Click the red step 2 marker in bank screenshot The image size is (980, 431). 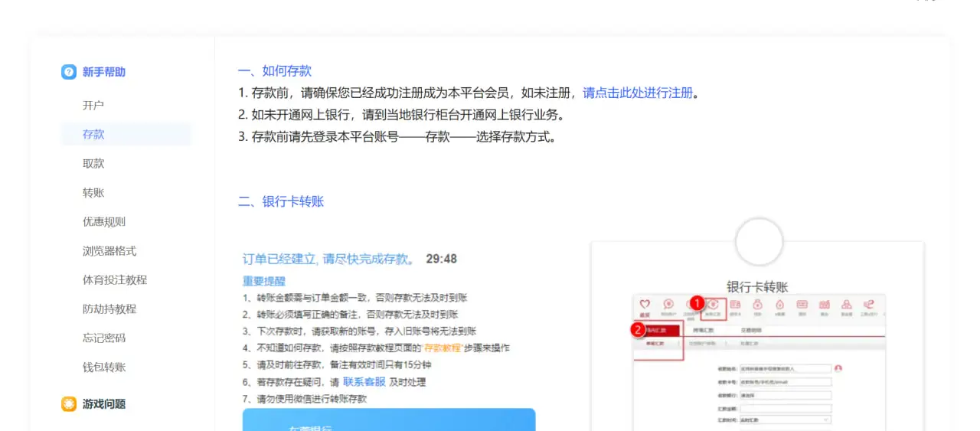pyautogui.click(x=637, y=331)
